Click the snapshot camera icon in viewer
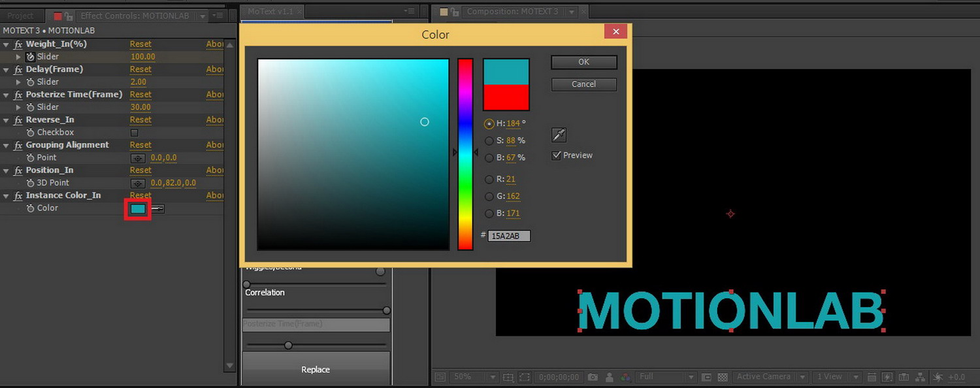Screen dimensions: 980x388 tap(592, 377)
